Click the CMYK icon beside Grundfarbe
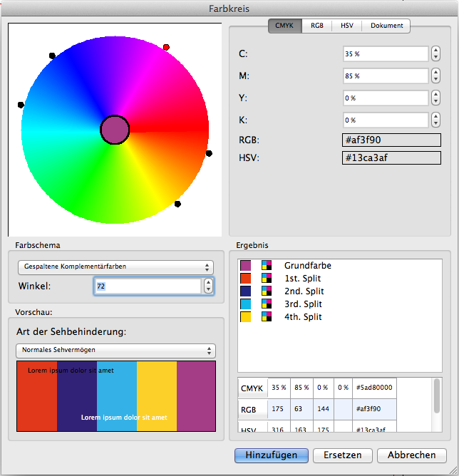The image size is (459, 476). click(x=267, y=266)
